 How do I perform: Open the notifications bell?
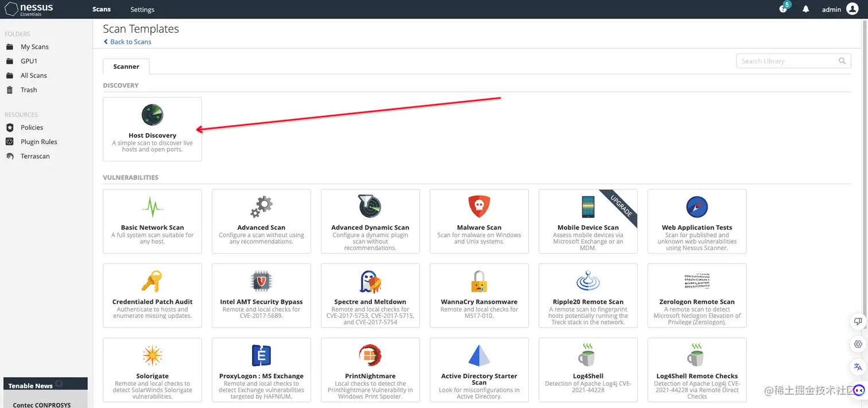806,9
